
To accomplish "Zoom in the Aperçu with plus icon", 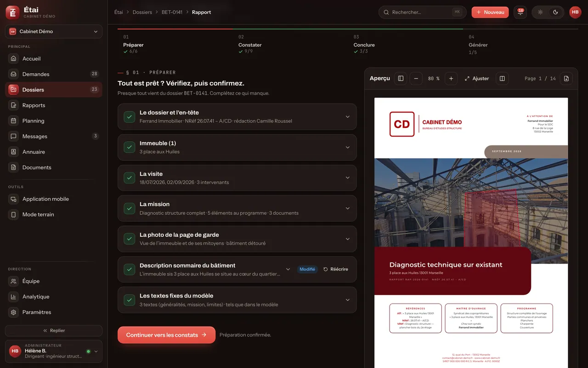I will pyautogui.click(x=451, y=79).
